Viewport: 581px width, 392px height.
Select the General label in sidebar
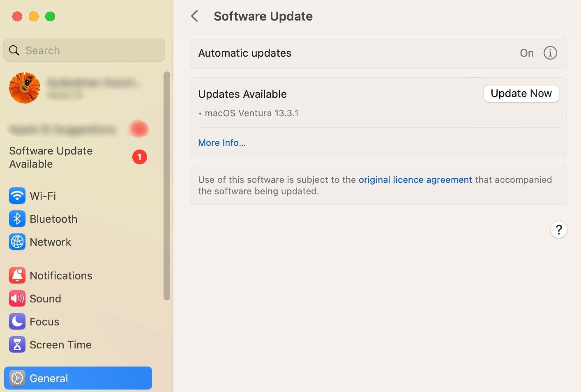[49, 378]
